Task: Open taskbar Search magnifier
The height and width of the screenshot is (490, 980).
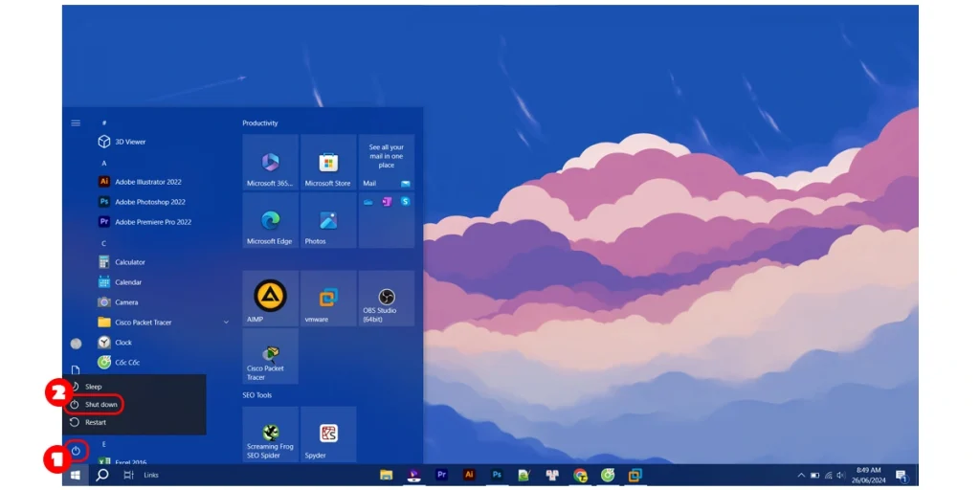Action: click(x=101, y=475)
